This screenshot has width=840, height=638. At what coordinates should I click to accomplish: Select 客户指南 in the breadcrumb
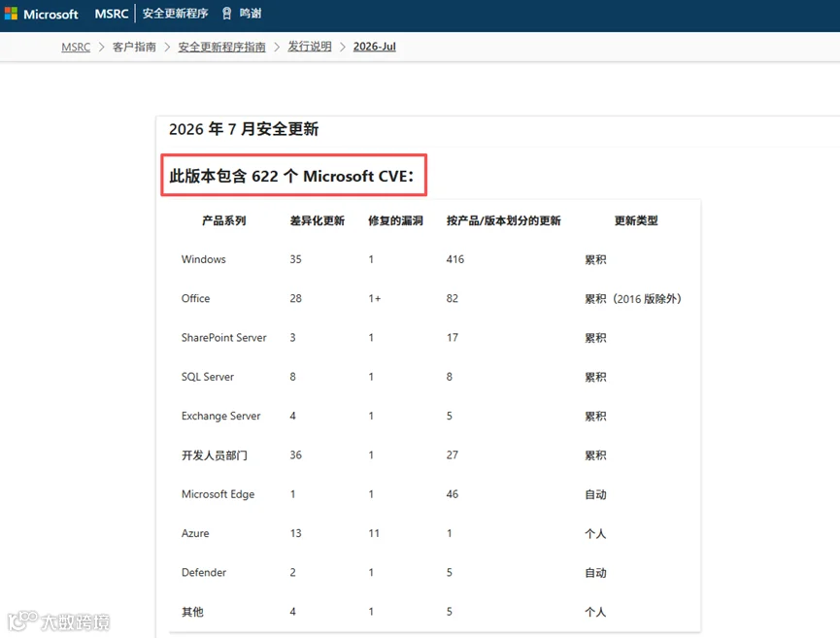134,47
